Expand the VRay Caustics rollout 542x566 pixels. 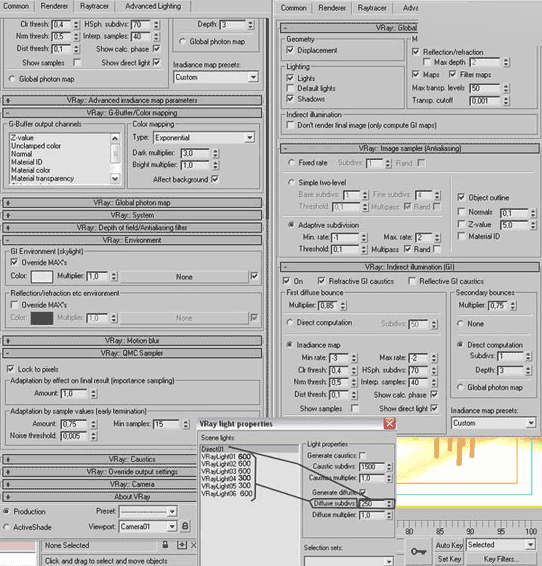click(x=100, y=460)
